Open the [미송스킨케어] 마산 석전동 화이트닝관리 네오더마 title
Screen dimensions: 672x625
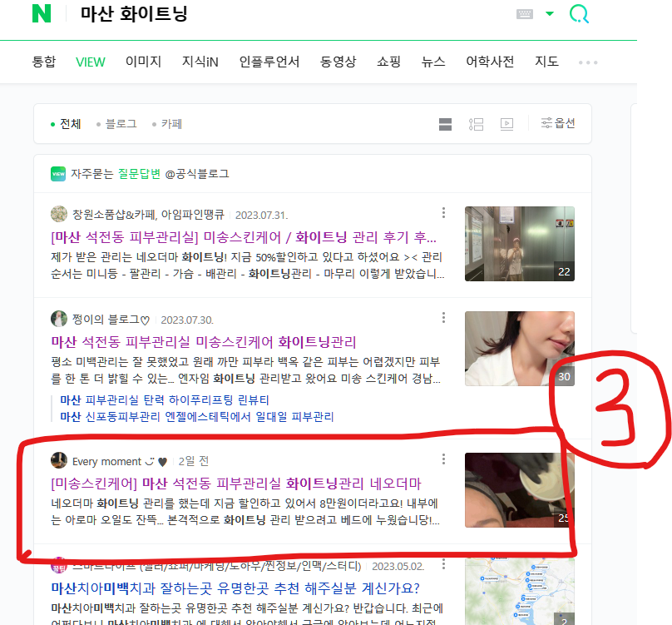click(236, 484)
